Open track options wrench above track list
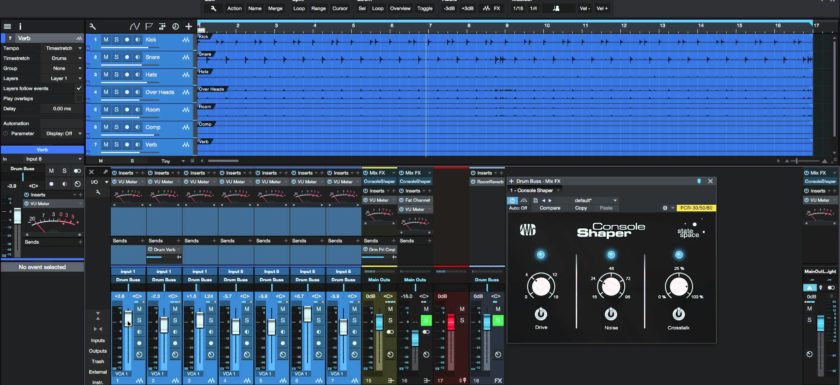The image size is (840, 385). click(x=92, y=26)
